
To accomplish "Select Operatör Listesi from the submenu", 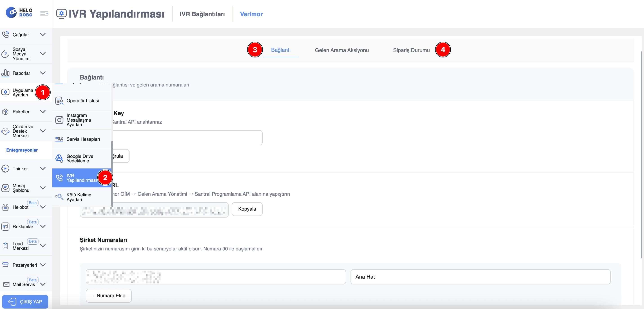I will 81,101.
